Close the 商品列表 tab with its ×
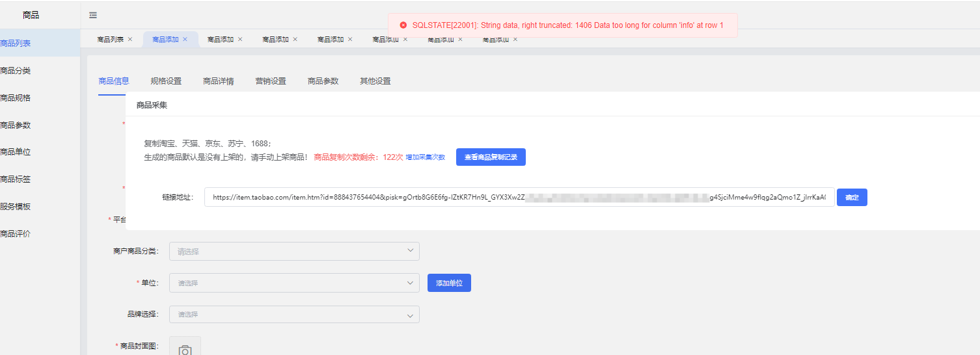The image size is (980, 355). (x=130, y=39)
